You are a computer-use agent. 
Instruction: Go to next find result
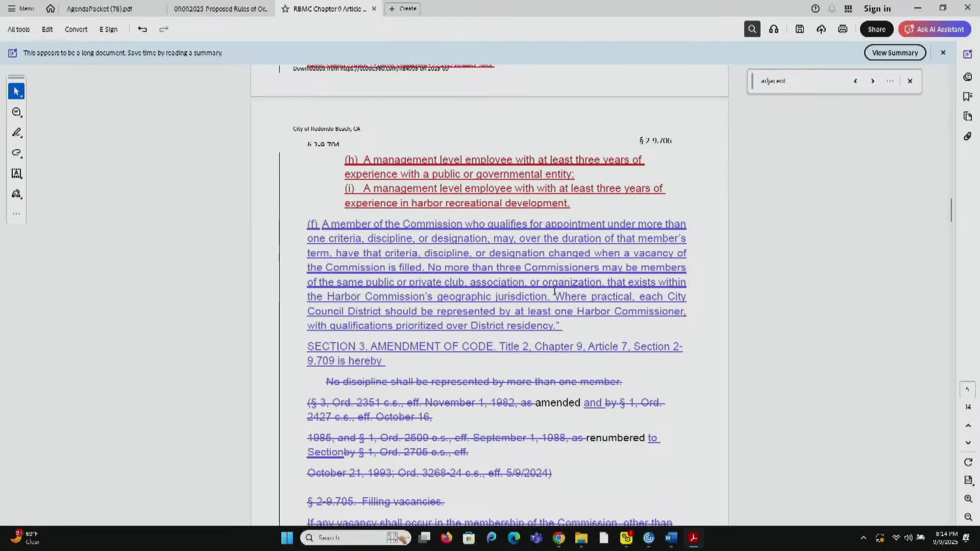[873, 81]
